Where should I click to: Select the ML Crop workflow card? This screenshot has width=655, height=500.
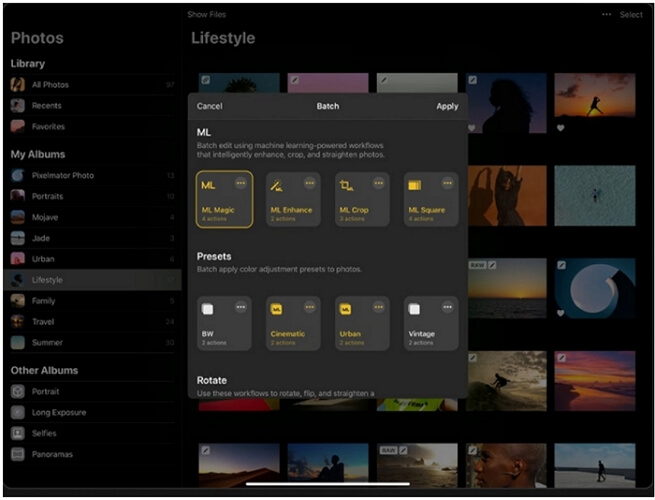tap(362, 199)
